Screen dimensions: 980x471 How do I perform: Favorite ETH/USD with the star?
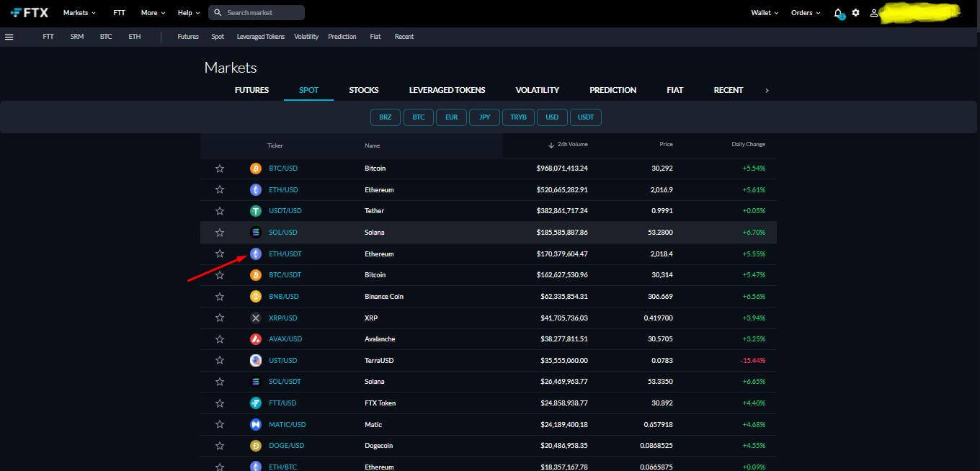tap(220, 190)
